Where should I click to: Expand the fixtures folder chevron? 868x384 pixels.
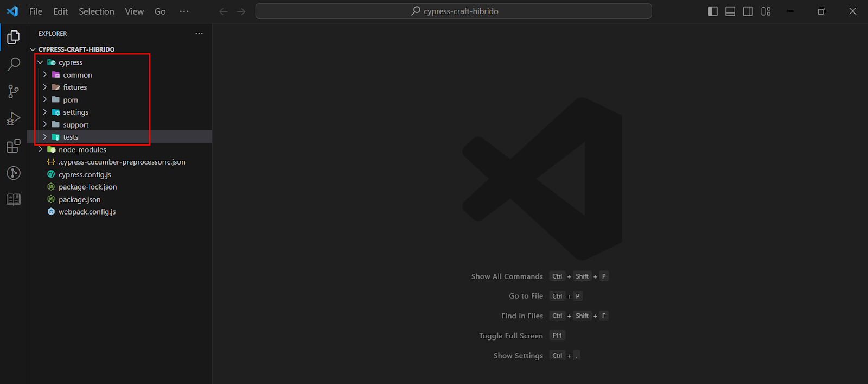coord(45,87)
